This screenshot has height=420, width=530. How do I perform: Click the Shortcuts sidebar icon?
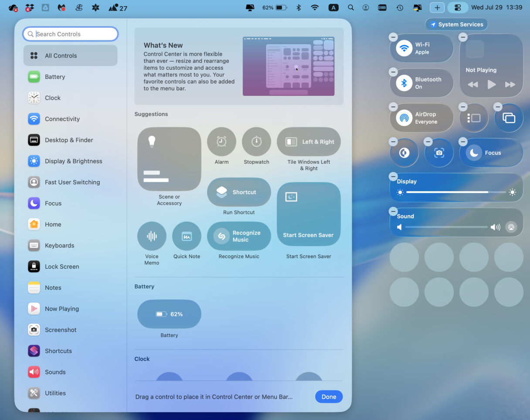(x=34, y=351)
